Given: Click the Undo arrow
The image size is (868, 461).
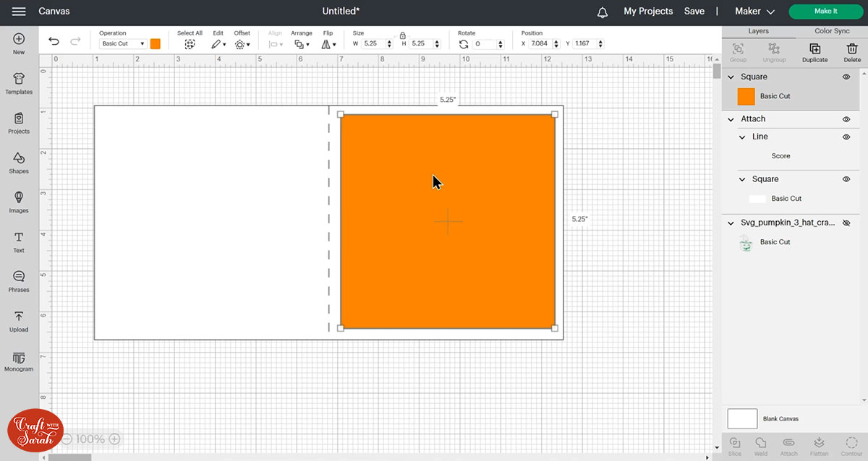Looking at the screenshot, I should [x=54, y=42].
